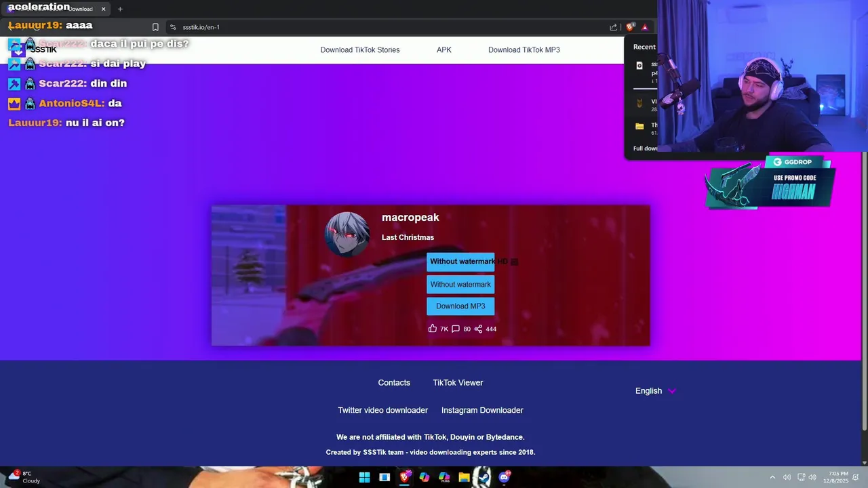Open the APK menu link

pos(444,50)
